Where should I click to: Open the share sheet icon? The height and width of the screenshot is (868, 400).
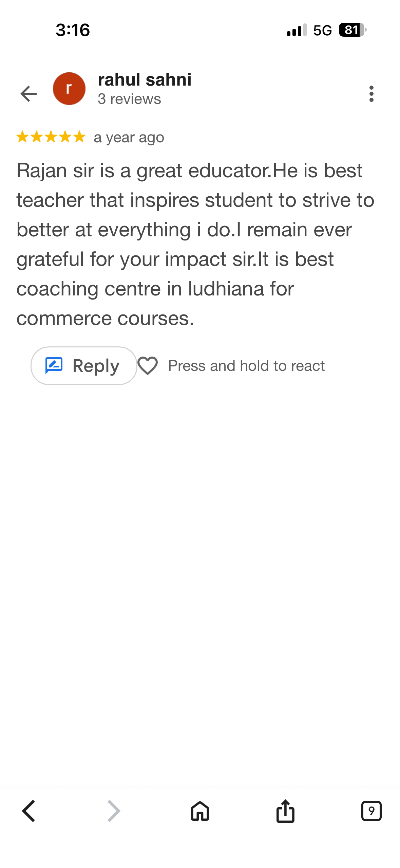[x=285, y=811]
